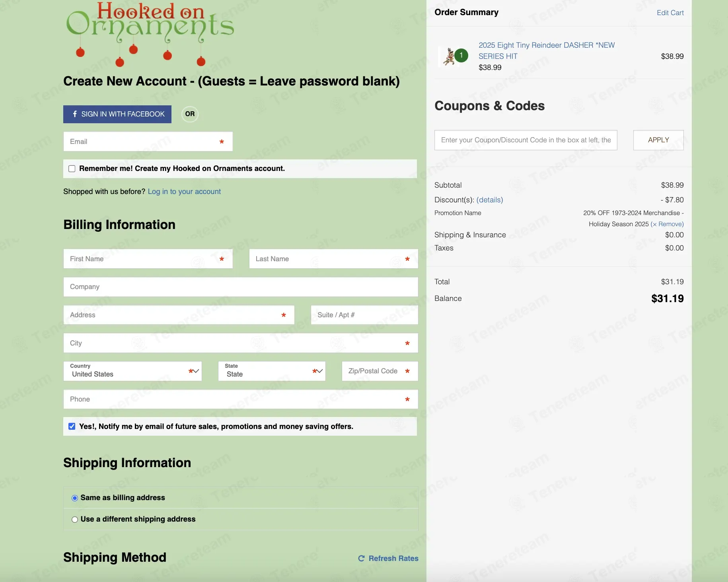
Task: Click the Subtotal $38.99 value
Action: pos(672,185)
